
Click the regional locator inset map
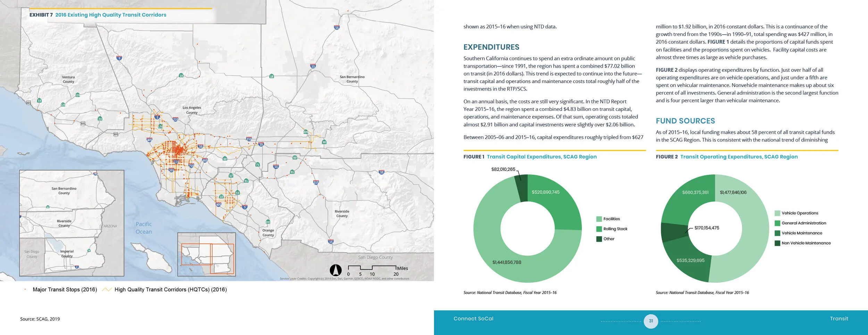tap(207, 254)
